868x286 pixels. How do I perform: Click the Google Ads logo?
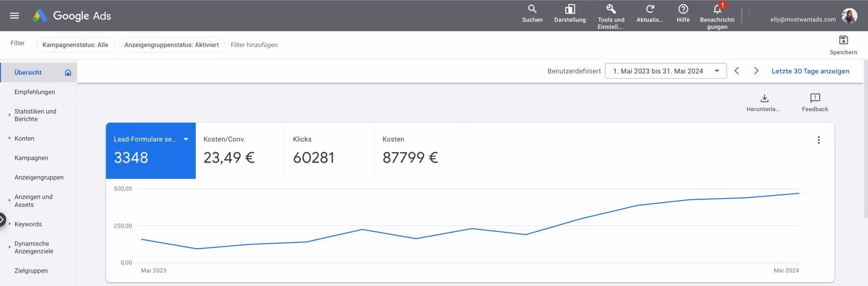point(72,16)
